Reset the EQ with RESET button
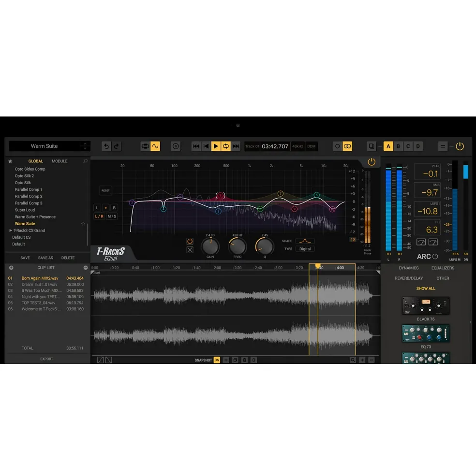Viewport: 476px width, 476px height. 105,191
